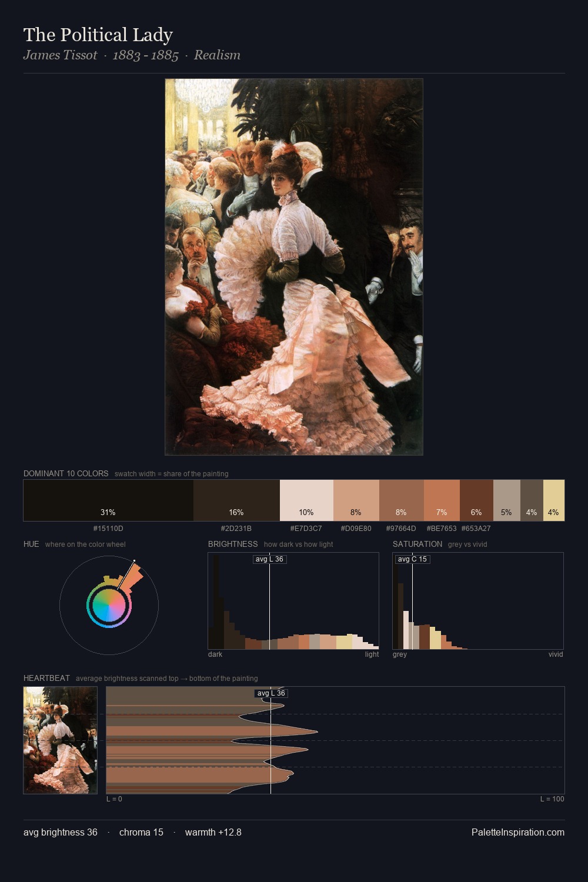
Task: Select the 16% swatch #2D231B
Action: click(236, 500)
